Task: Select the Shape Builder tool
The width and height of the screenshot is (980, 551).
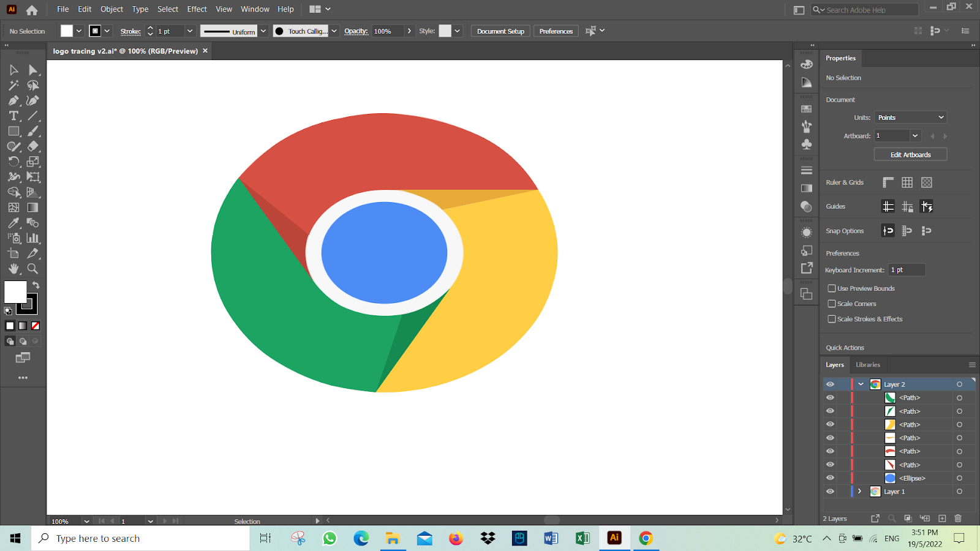Action: click(x=13, y=192)
